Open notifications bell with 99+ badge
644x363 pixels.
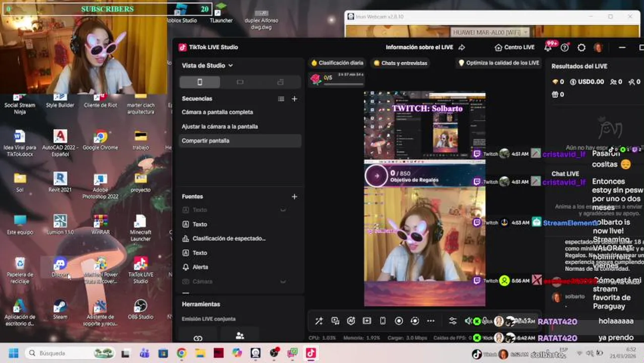tap(548, 47)
